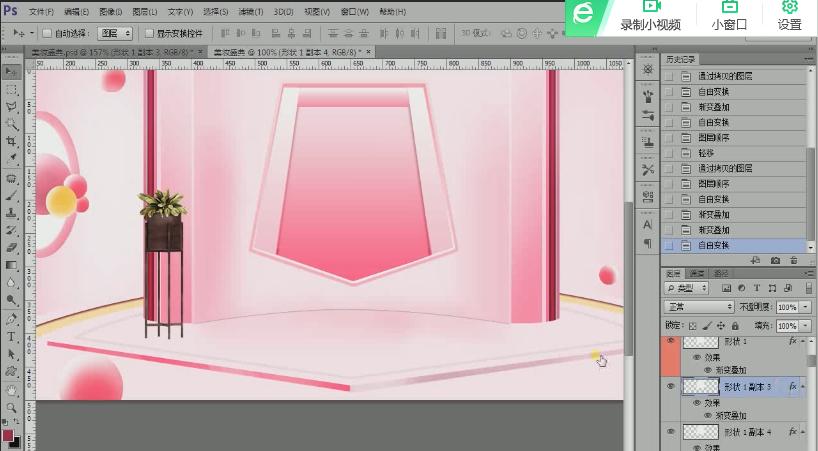Open the layer blend mode dropdown
Viewport: 818px width, 451px height.
click(x=699, y=306)
